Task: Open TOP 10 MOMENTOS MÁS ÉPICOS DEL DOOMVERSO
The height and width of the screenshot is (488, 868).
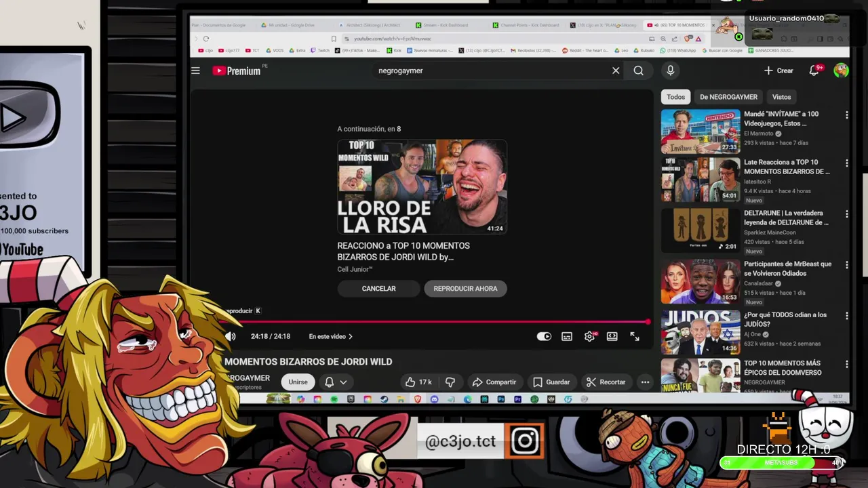Action: coord(783,367)
